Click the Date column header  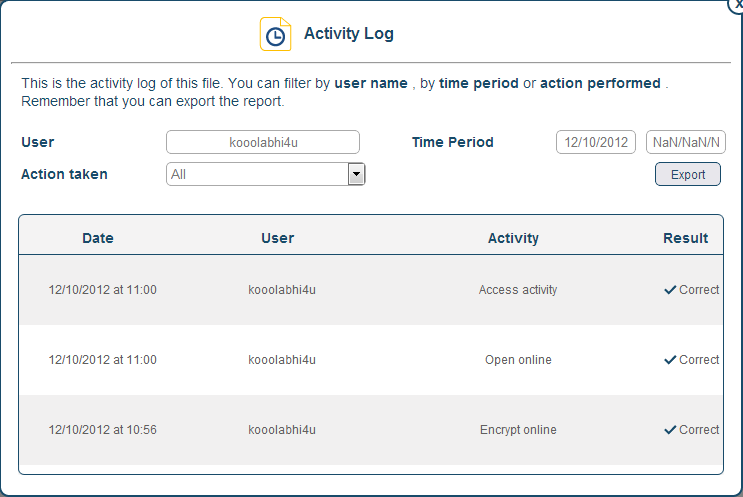pyautogui.click(x=98, y=238)
